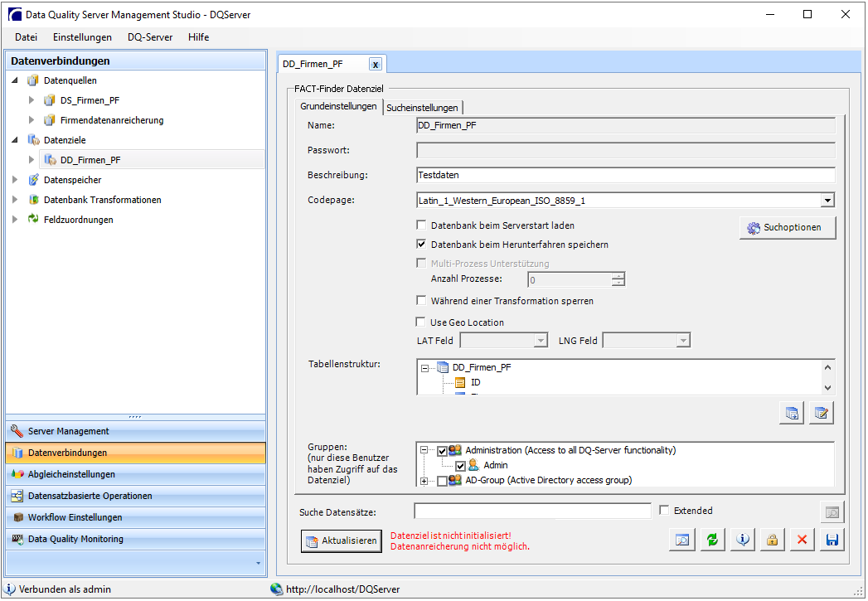Click the padlock lock icon button
The height and width of the screenshot is (601, 868).
pyautogui.click(x=772, y=540)
